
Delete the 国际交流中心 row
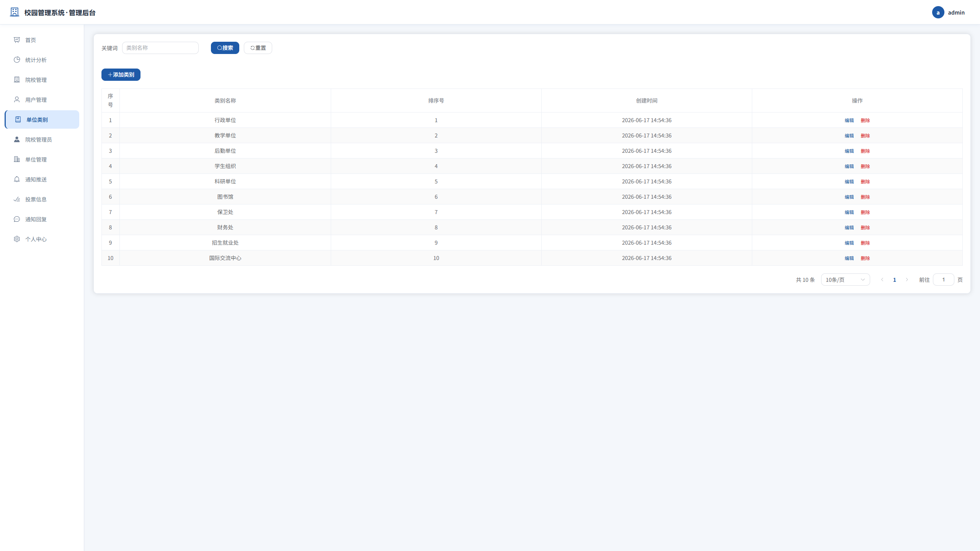click(865, 258)
